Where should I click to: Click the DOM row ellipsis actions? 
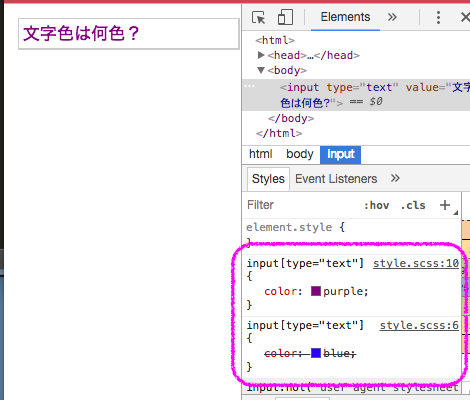tap(249, 86)
